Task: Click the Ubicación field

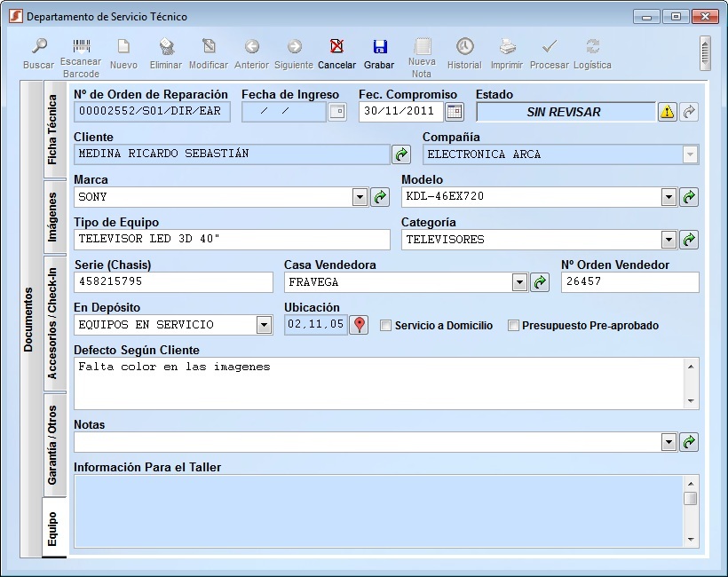Action: tap(316, 325)
